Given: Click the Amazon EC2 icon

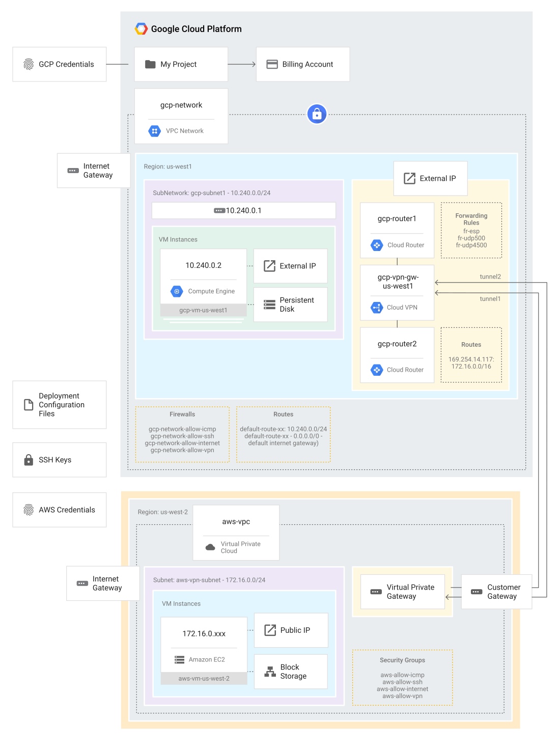Looking at the screenshot, I should click(x=179, y=659).
